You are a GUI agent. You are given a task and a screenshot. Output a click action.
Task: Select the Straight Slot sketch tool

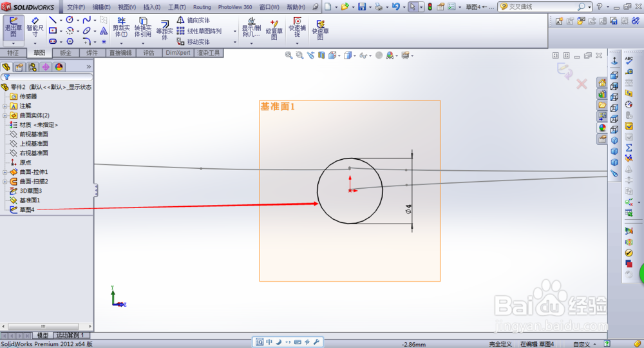53,41
